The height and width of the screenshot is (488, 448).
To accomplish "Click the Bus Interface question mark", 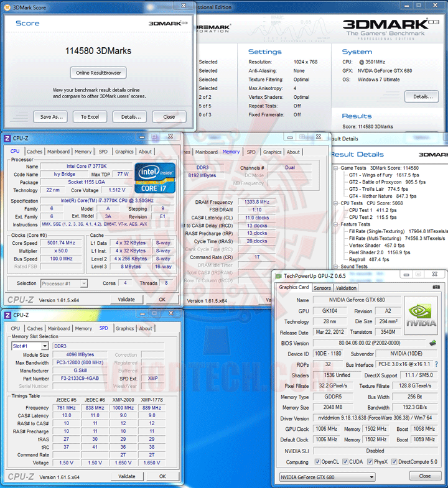I will point(436,364).
